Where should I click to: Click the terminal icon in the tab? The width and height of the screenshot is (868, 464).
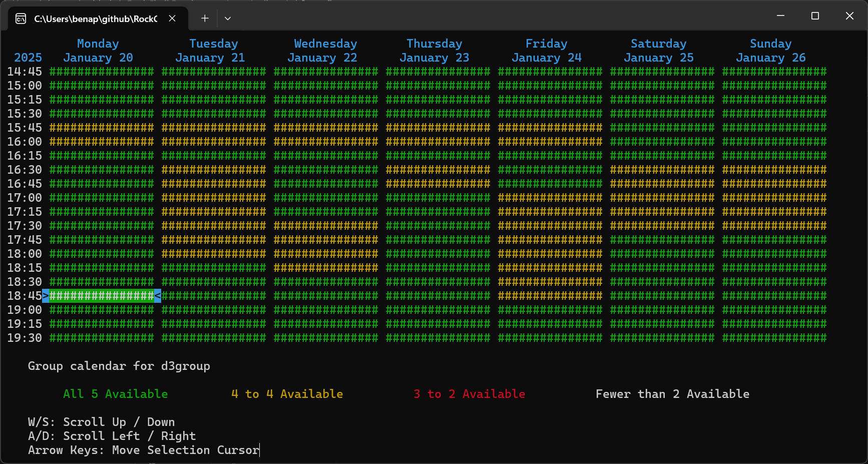click(x=21, y=19)
